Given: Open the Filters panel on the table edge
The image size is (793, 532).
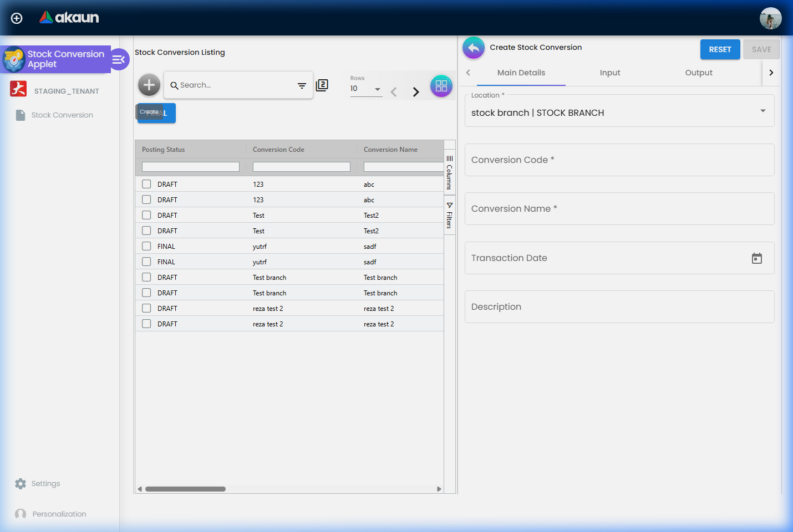Looking at the screenshot, I should (x=449, y=216).
